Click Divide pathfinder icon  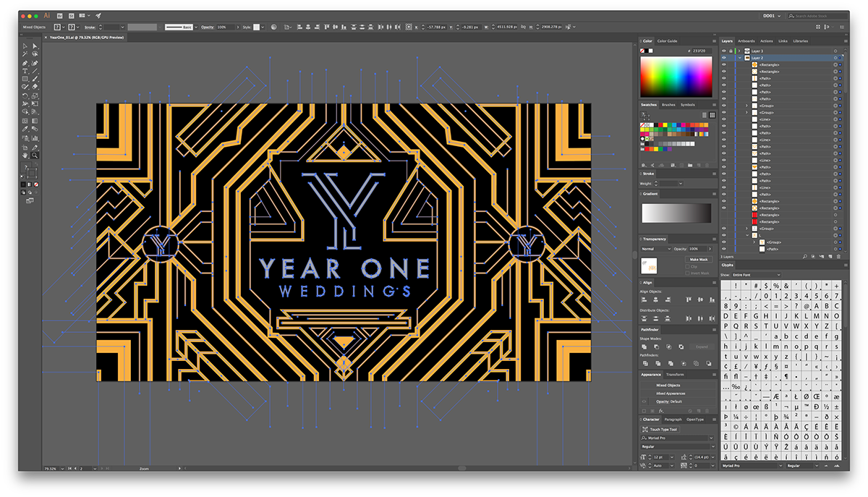pyautogui.click(x=645, y=363)
